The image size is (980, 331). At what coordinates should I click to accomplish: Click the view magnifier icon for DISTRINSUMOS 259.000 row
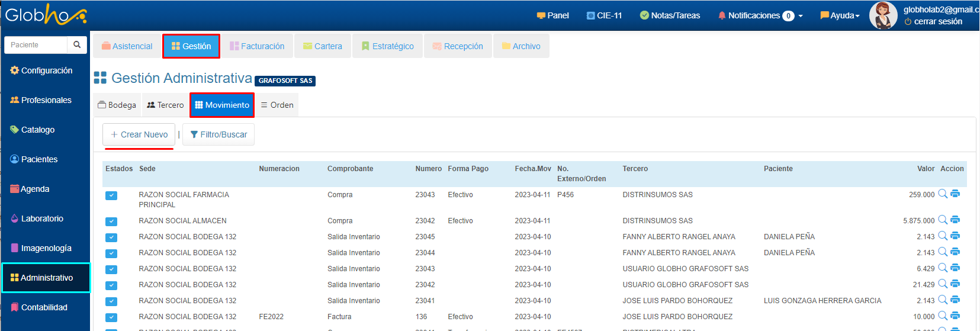943,194
